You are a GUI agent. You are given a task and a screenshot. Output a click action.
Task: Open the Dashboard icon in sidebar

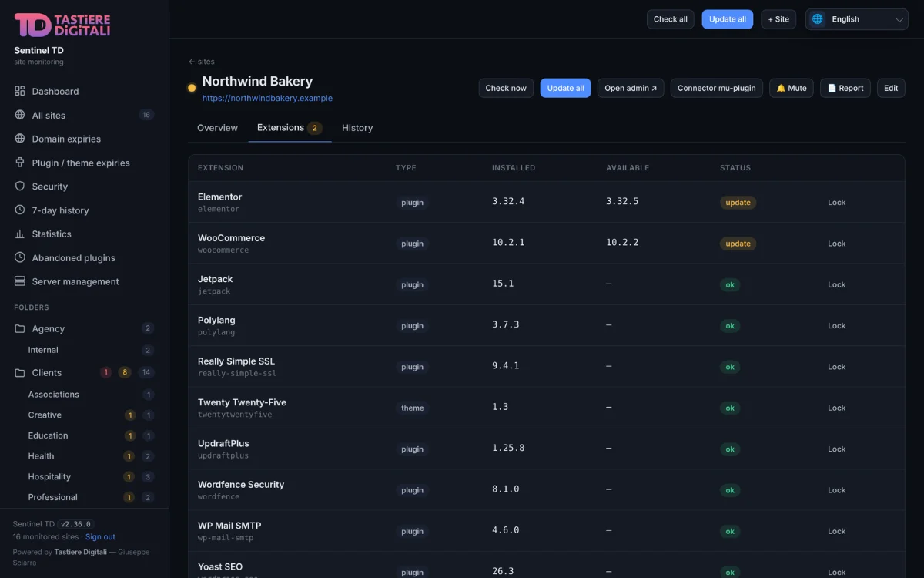pyautogui.click(x=20, y=91)
